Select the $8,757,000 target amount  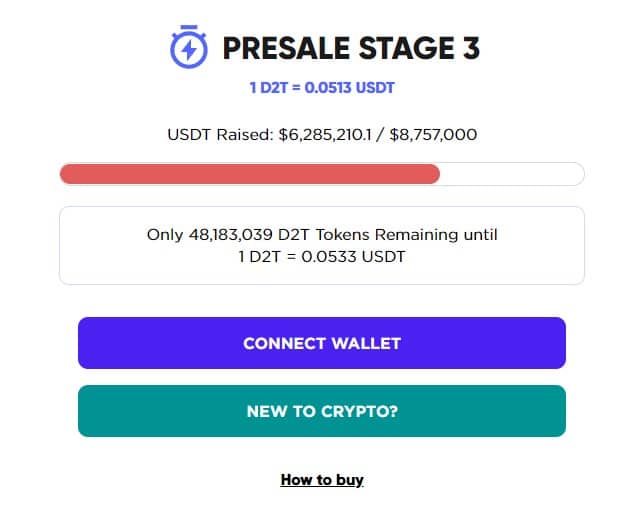click(x=433, y=135)
